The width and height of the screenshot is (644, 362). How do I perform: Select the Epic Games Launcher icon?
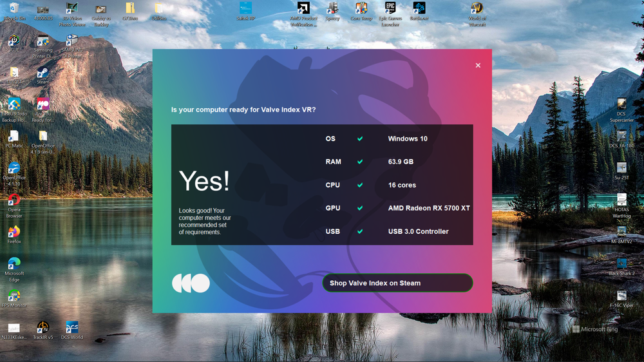(x=390, y=14)
